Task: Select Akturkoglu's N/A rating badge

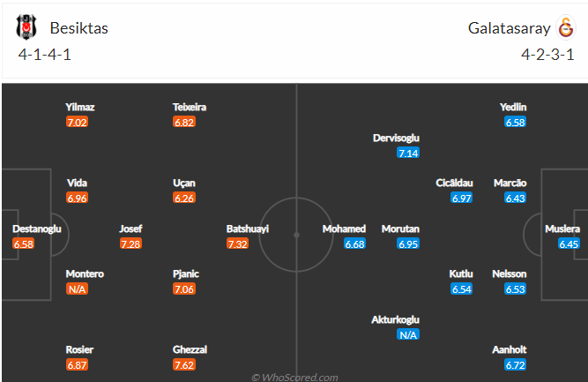Action: [408, 334]
